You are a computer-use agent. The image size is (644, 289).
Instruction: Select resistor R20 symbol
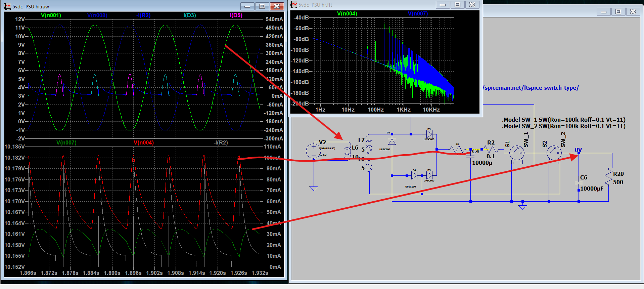(609, 177)
